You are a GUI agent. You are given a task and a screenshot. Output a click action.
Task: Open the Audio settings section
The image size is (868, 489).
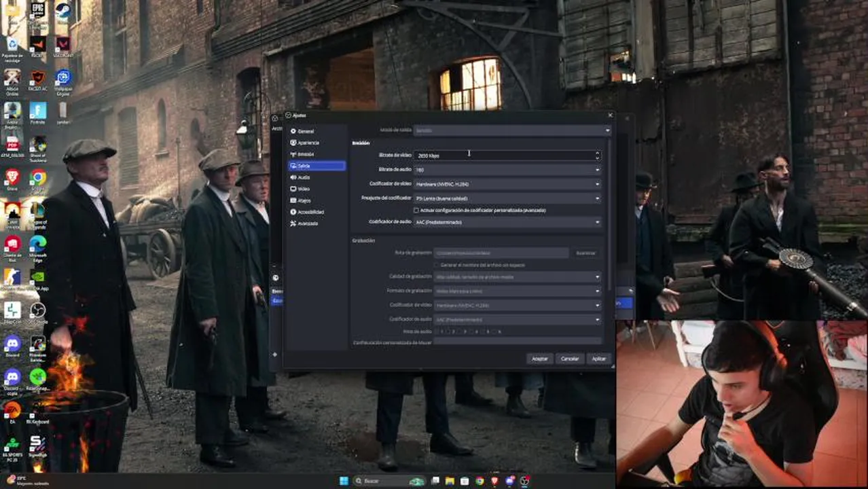click(x=317, y=177)
